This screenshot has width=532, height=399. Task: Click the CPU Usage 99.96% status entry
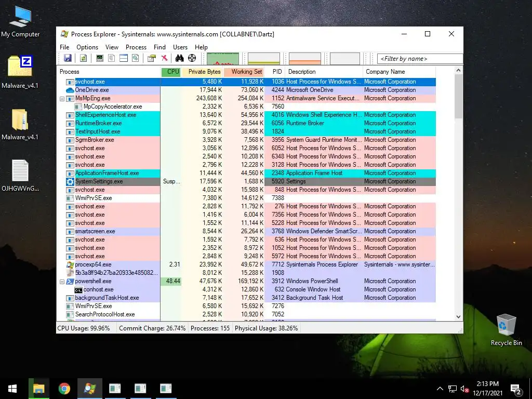(x=84, y=328)
